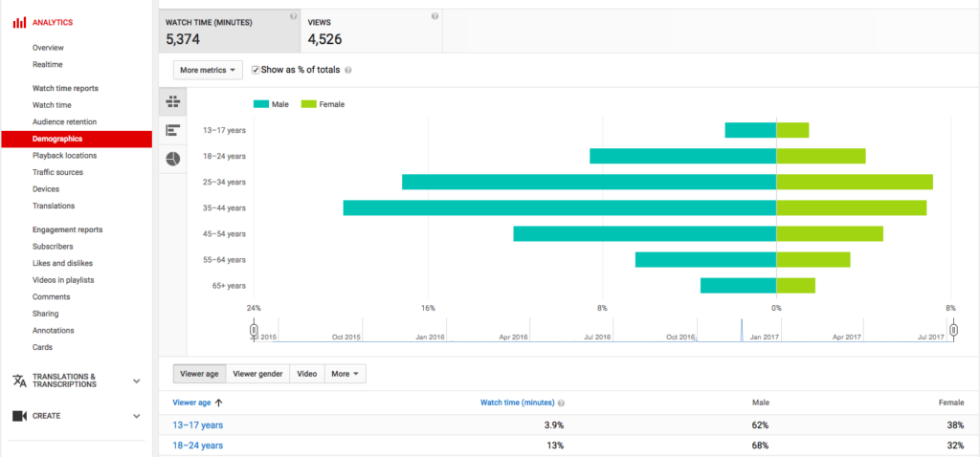Open Sharing report
This screenshot has width=980, height=457.
coord(46,314)
